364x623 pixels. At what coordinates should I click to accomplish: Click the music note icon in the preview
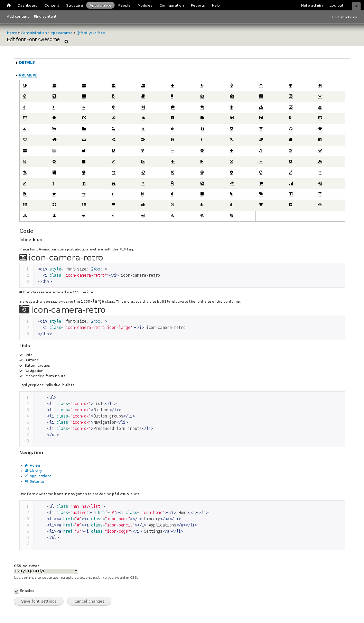[x=261, y=151]
